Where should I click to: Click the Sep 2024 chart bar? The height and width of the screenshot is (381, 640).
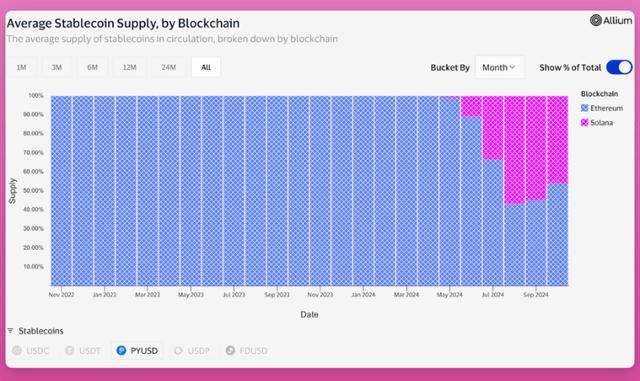536,191
